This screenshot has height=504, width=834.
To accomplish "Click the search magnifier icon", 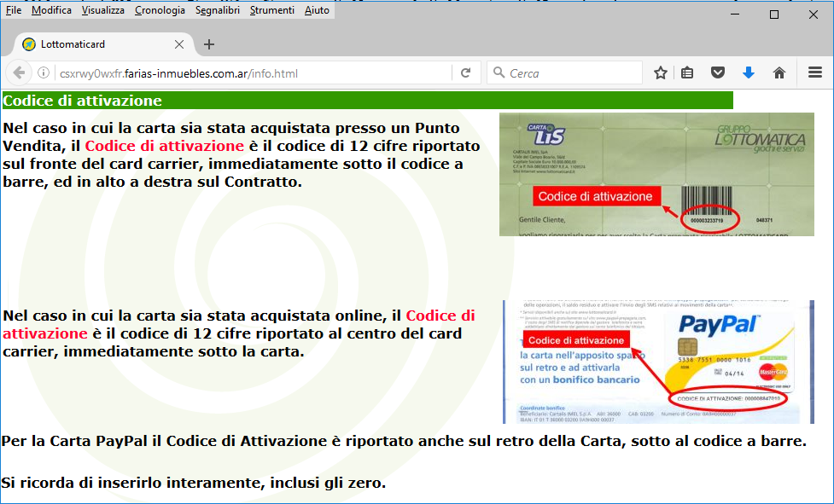I will (499, 72).
